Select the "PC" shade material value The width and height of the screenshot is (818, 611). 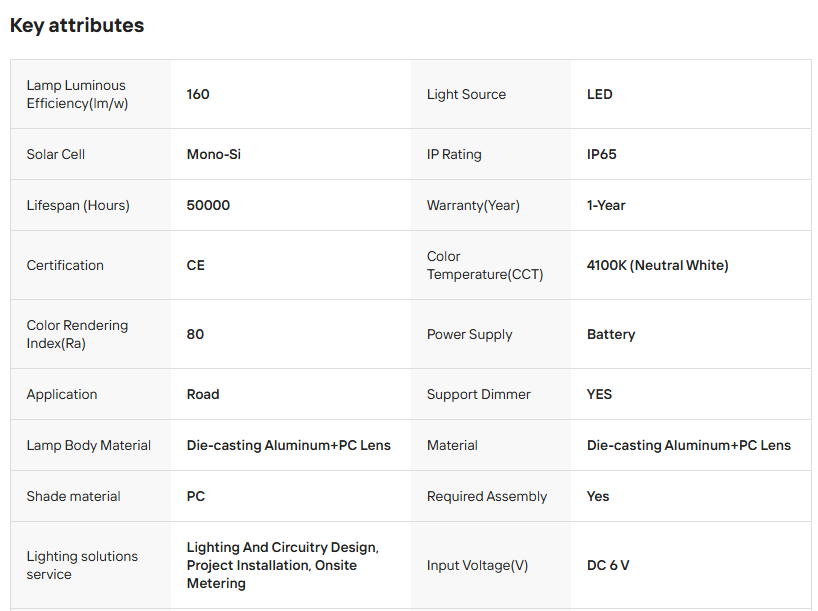tap(196, 496)
